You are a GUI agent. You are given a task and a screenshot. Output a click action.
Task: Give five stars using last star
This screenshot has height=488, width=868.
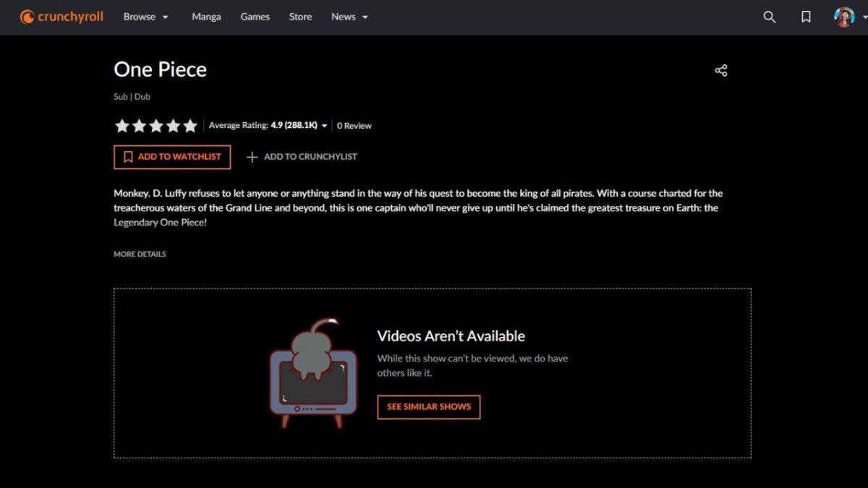190,126
